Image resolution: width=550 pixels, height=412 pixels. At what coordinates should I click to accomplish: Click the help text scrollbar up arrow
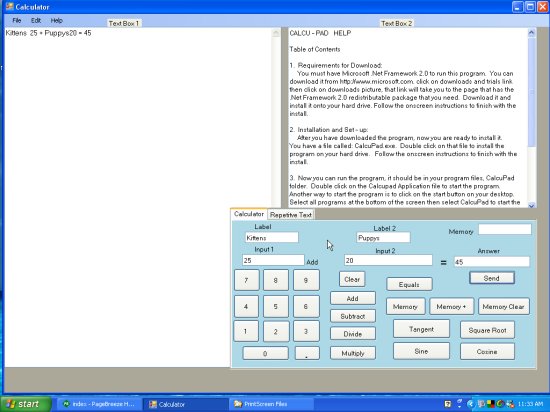click(531, 33)
